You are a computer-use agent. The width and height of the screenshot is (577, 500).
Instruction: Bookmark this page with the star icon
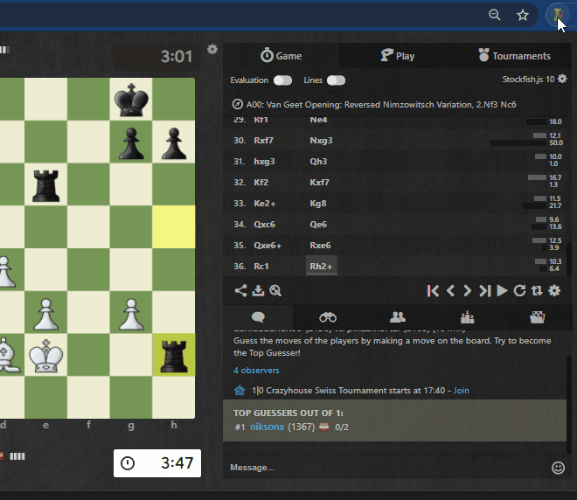click(523, 15)
